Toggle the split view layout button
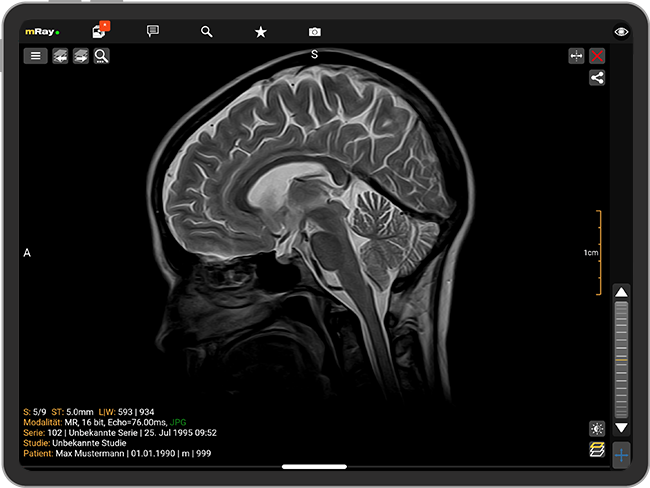Viewport: 650px width, 488px height. [576, 56]
